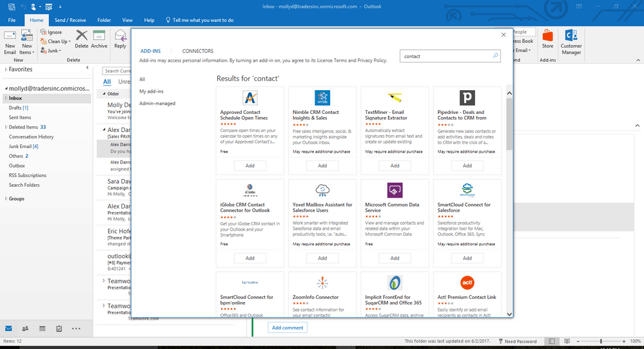Show All add-ins category

point(142,79)
